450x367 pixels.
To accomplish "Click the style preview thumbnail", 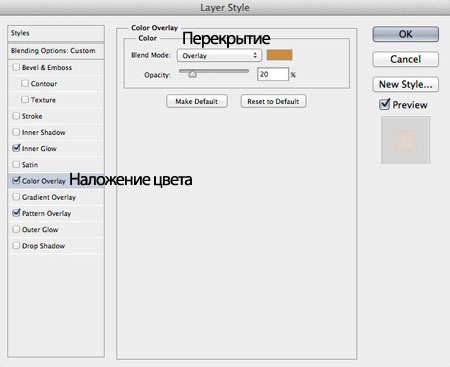I will pos(405,140).
